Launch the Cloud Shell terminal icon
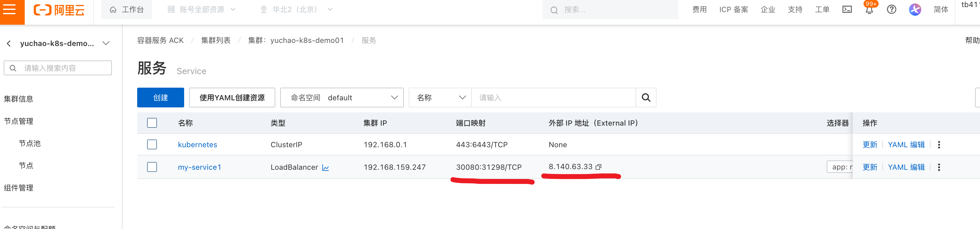The image size is (980, 229). (847, 10)
